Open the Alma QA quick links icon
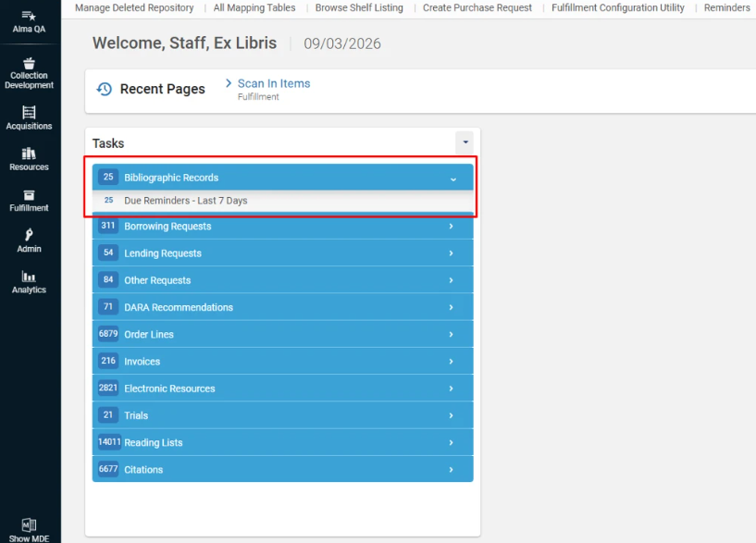The width and height of the screenshot is (756, 543). click(29, 16)
